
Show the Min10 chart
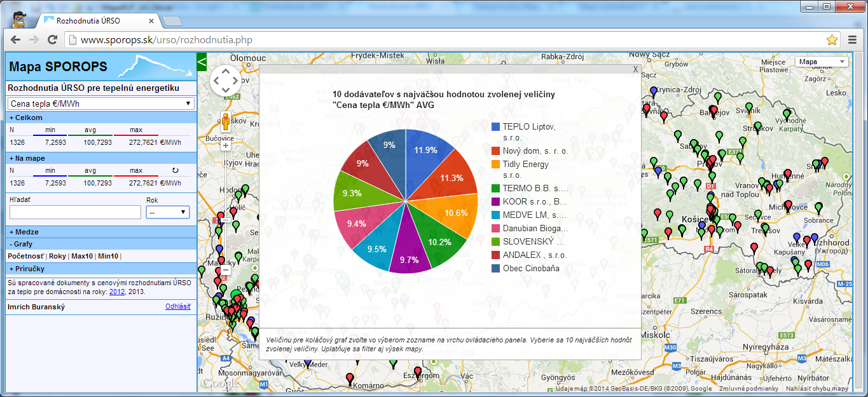(x=108, y=256)
